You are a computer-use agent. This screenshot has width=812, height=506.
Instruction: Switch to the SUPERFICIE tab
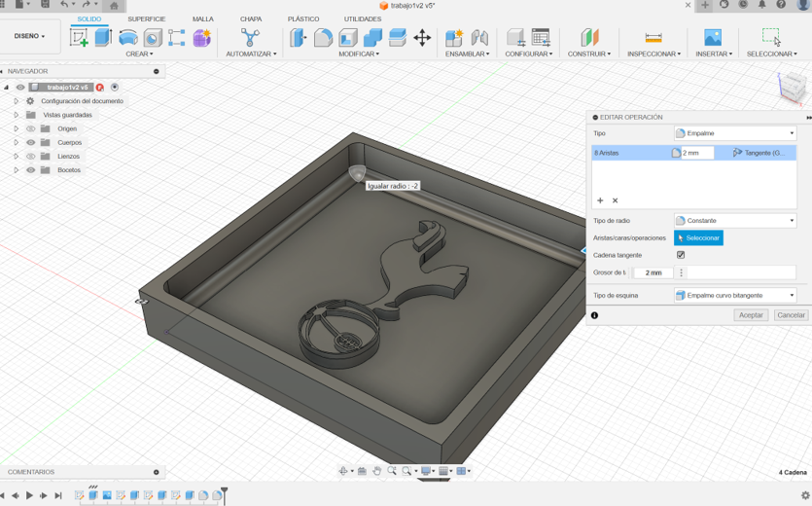pyautogui.click(x=147, y=18)
